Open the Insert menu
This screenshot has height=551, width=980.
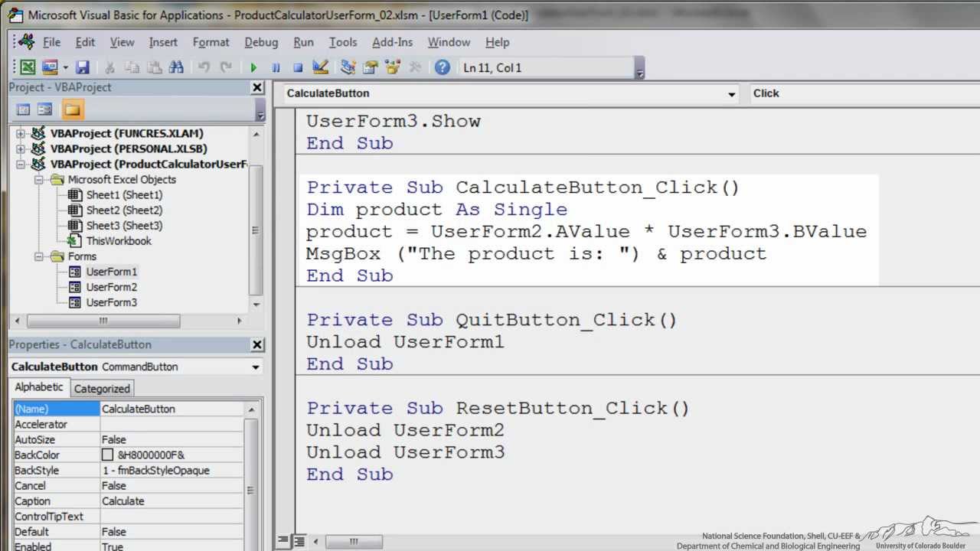[x=163, y=42]
